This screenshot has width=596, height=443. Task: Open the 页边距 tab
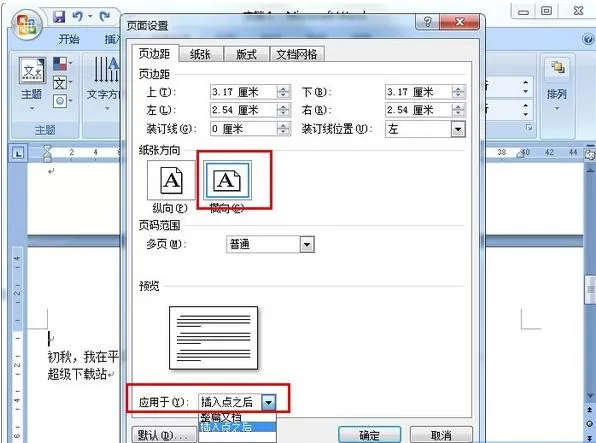tap(154, 54)
